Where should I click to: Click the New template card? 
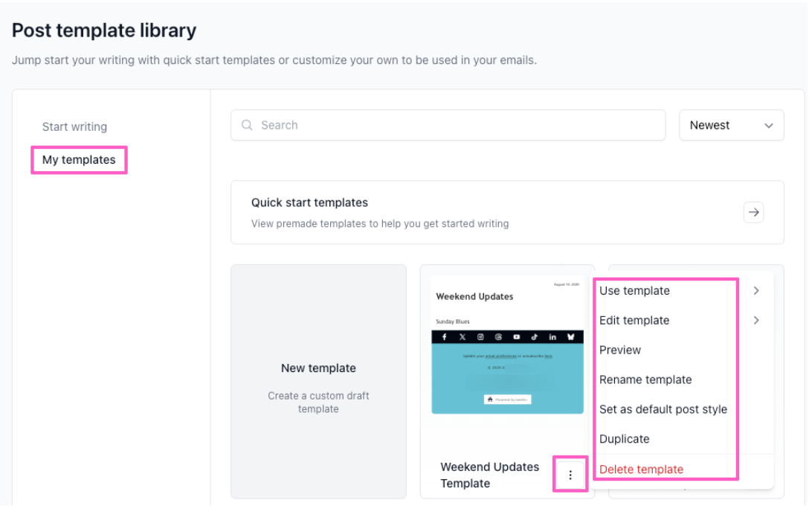(x=318, y=382)
